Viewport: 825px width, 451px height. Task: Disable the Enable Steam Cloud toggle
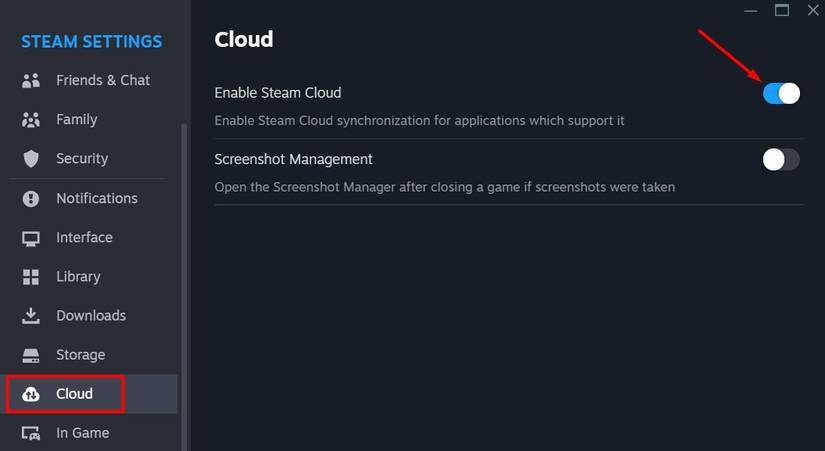(x=781, y=93)
